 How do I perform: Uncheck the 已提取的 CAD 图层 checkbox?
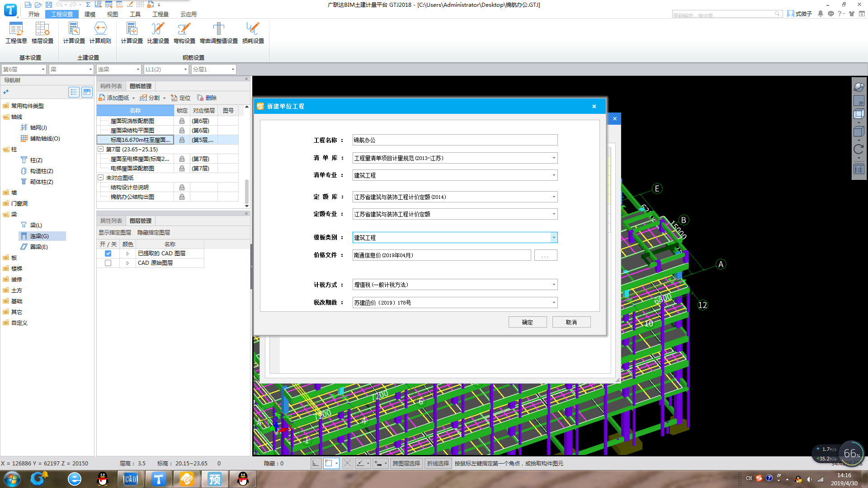click(x=108, y=253)
